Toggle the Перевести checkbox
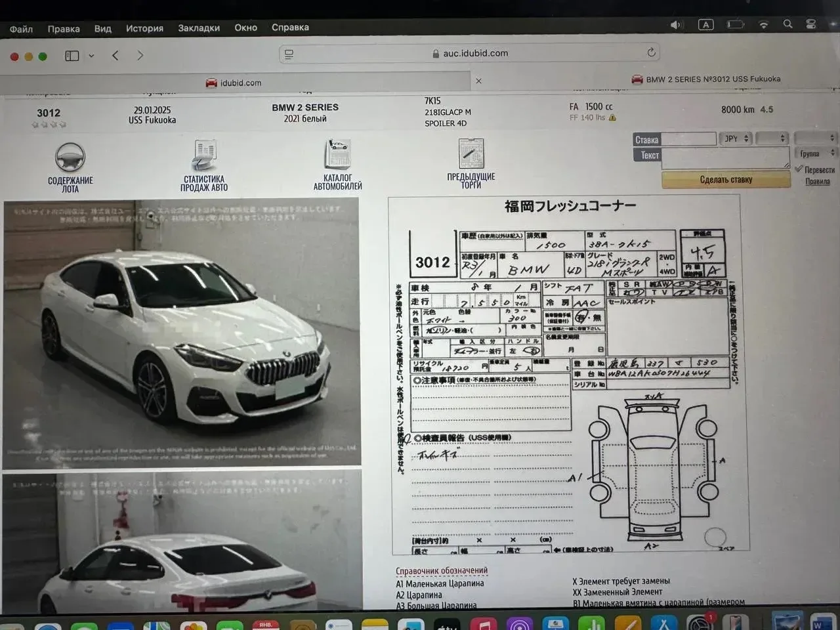 click(799, 169)
